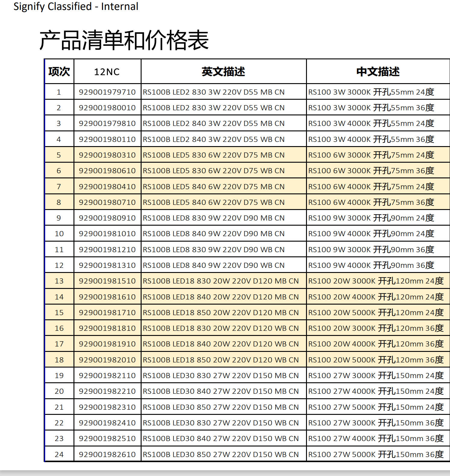This screenshot has width=450, height=476.
Task: Select cell 929001980310
Action: tap(107, 155)
